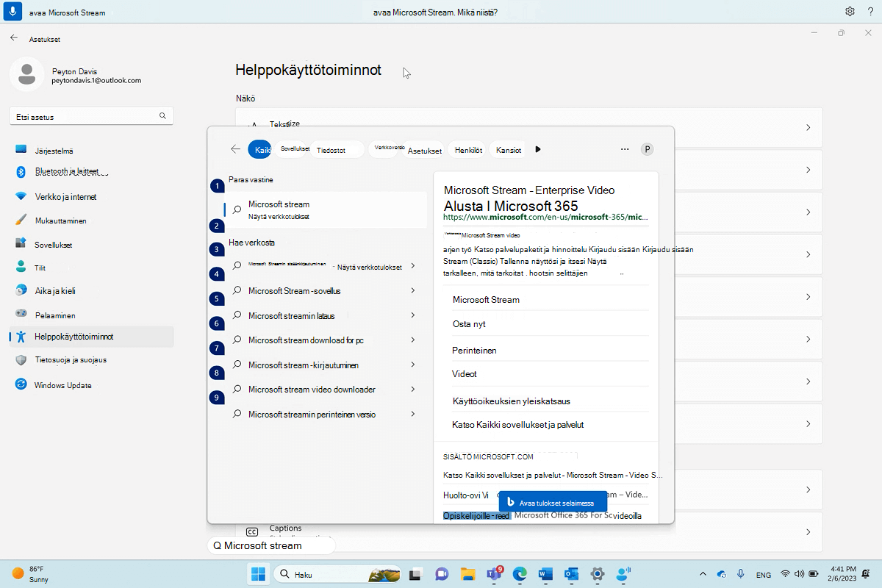The width and height of the screenshot is (882, 588).
Task: Open Aika ja kieli settings
Action: (92, 291)
